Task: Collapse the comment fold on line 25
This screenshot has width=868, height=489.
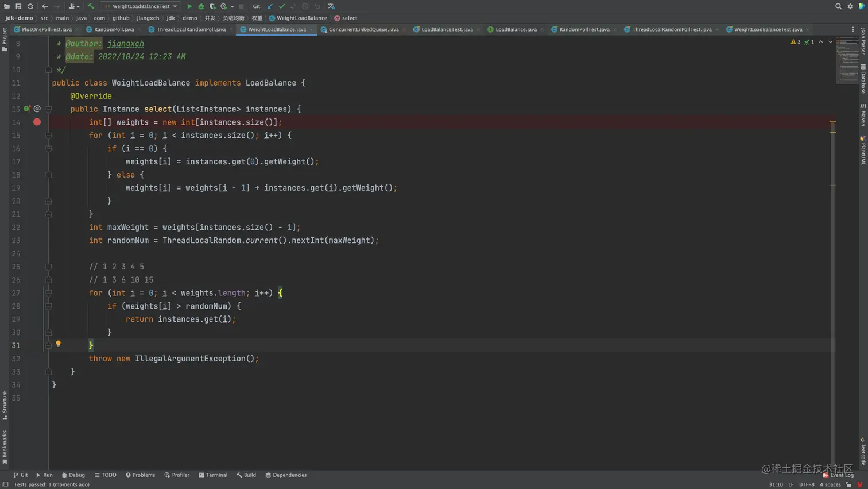Action: [x=49, y=267]
